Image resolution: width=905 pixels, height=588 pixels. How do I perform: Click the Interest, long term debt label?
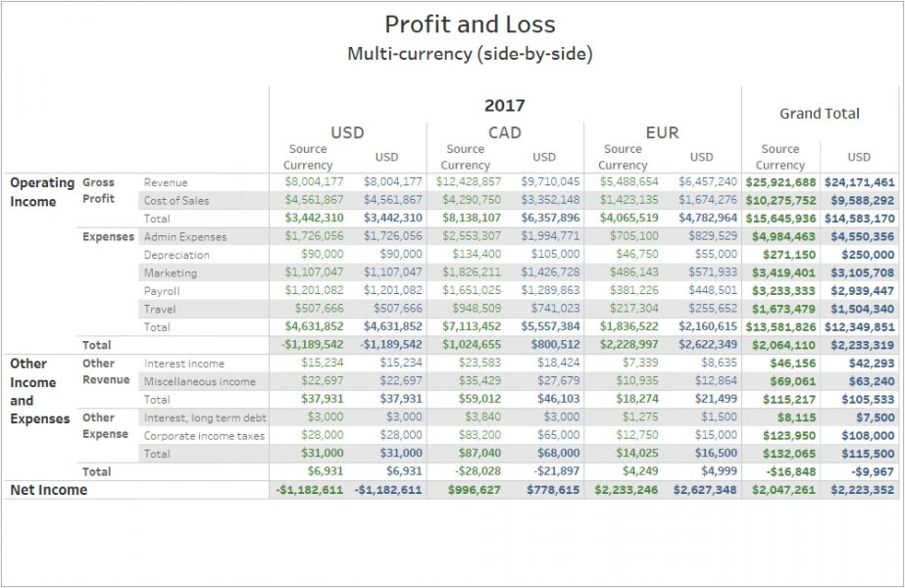tap(205, 417)
